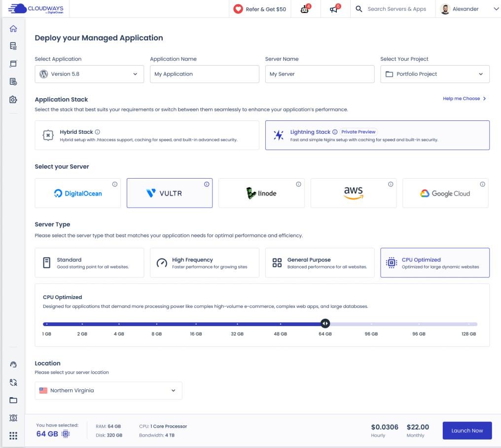Open the Select Application version dropdown
501x448 pixels.
click(89, 74)
